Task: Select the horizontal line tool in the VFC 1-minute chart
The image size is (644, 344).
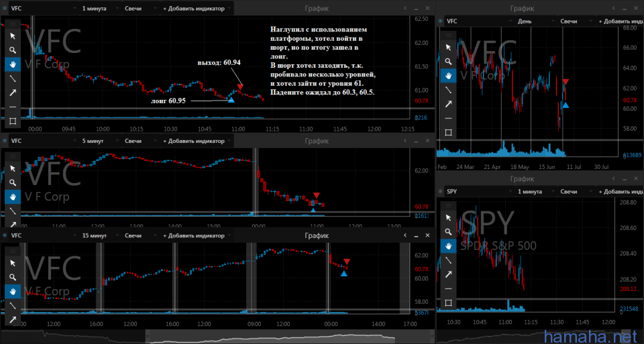Action: coord(13,107)
